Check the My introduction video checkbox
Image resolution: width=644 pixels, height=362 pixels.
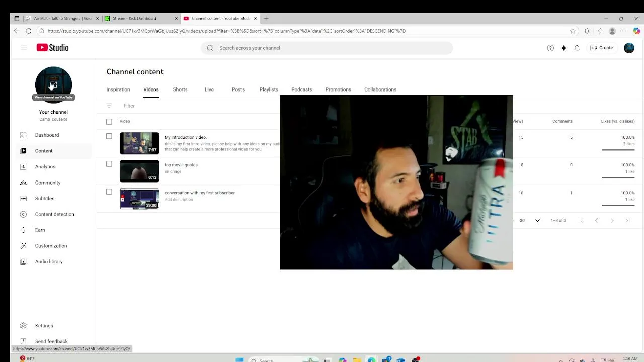[109, 136]
